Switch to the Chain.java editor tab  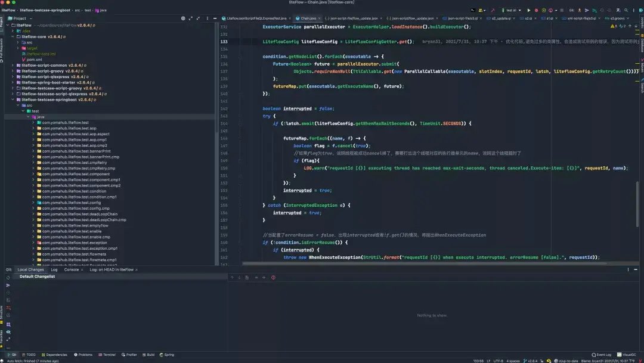coord(308,18)
